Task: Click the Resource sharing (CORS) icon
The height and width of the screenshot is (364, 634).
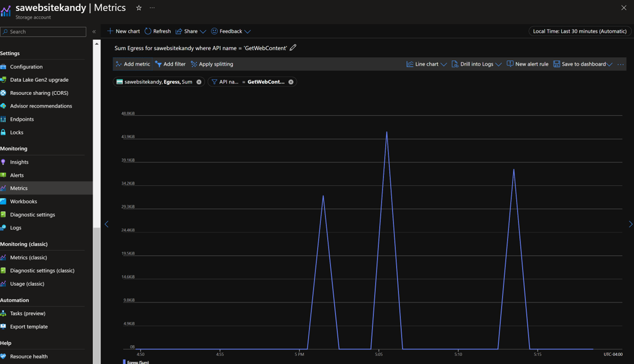Action: pyautogui.click(x=4, y=93)
